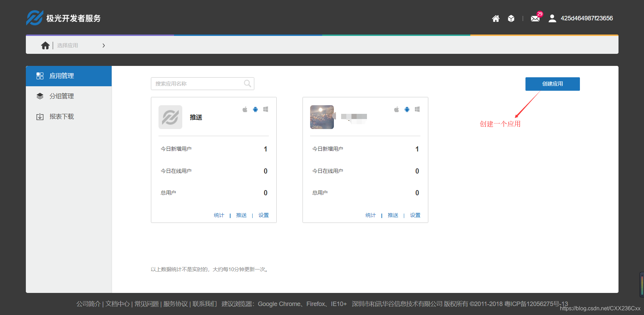
Task: Click 总用户 on the second app card
Action: point(320,193)
